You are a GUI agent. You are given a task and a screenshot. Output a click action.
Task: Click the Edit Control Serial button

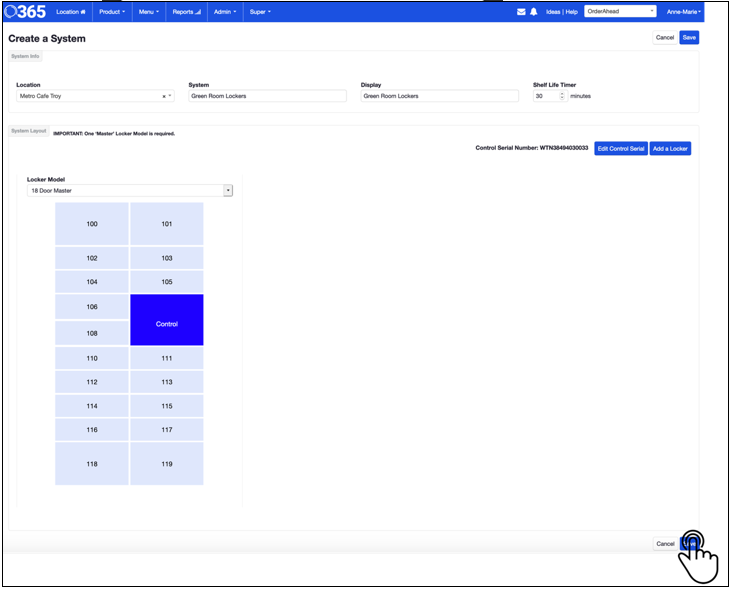[620, 148]
